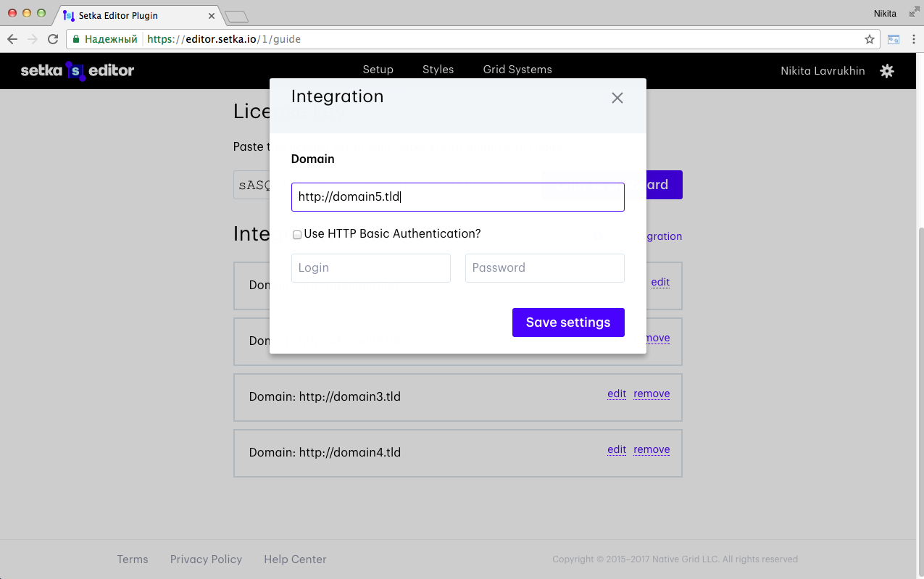
Task: Click the Login input field
Action: [x=371, y=268]
